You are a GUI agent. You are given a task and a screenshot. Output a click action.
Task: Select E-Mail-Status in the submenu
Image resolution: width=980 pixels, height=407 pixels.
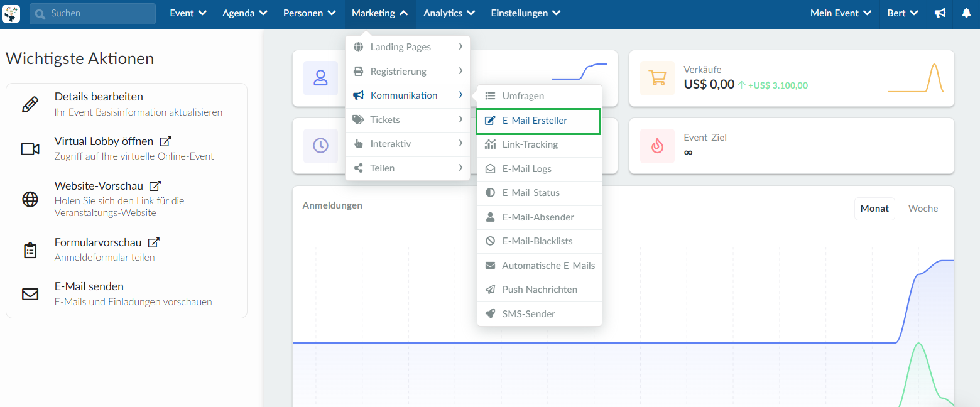point(540,193)
